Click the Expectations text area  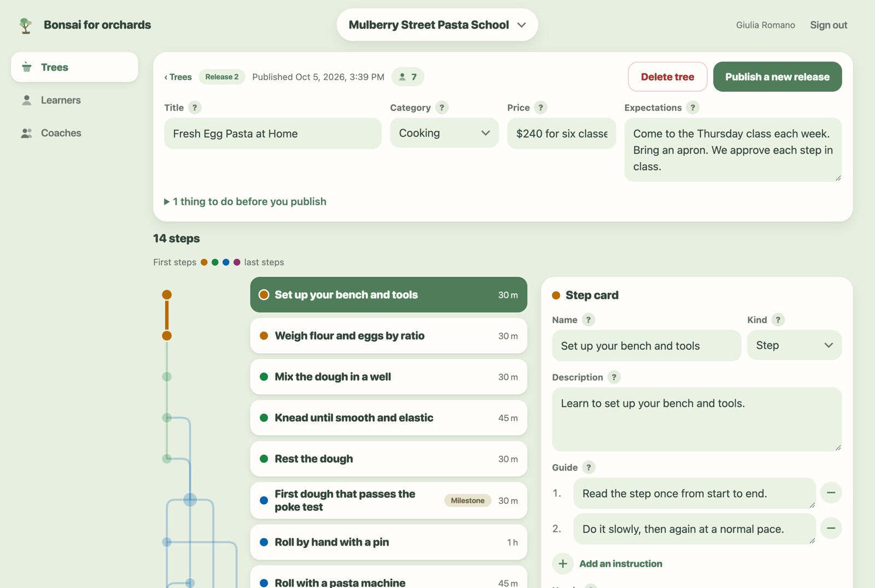coord(733,150)
